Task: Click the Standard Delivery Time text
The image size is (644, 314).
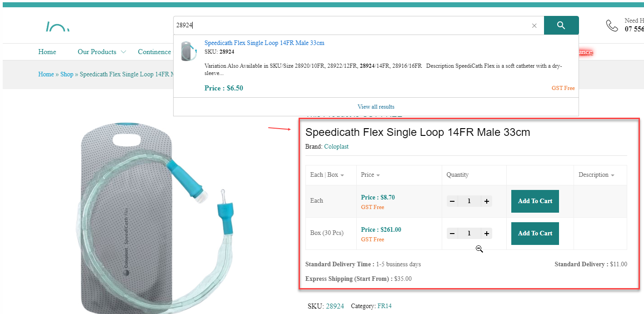Action: pos(340,264)
